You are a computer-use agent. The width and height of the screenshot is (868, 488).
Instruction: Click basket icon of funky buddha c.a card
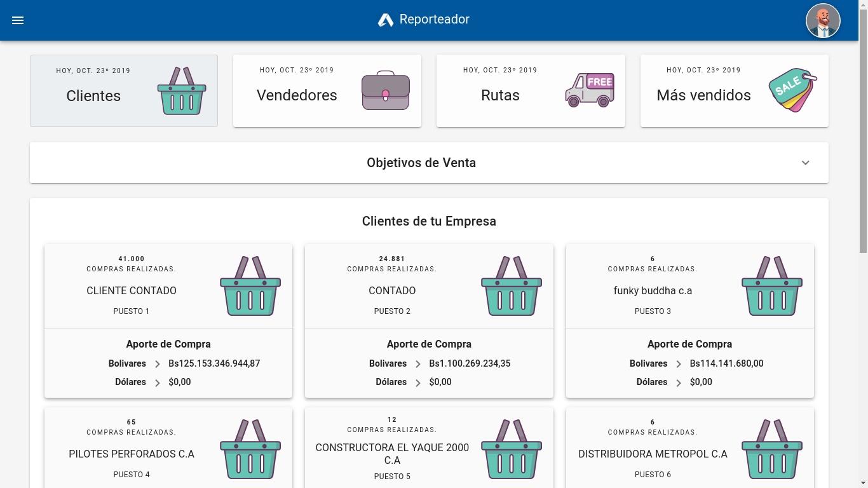[x=772, y=286]
